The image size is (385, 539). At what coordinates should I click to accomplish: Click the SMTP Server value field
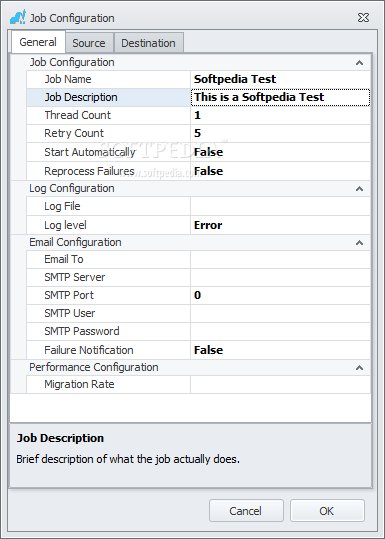click(280, 277)
